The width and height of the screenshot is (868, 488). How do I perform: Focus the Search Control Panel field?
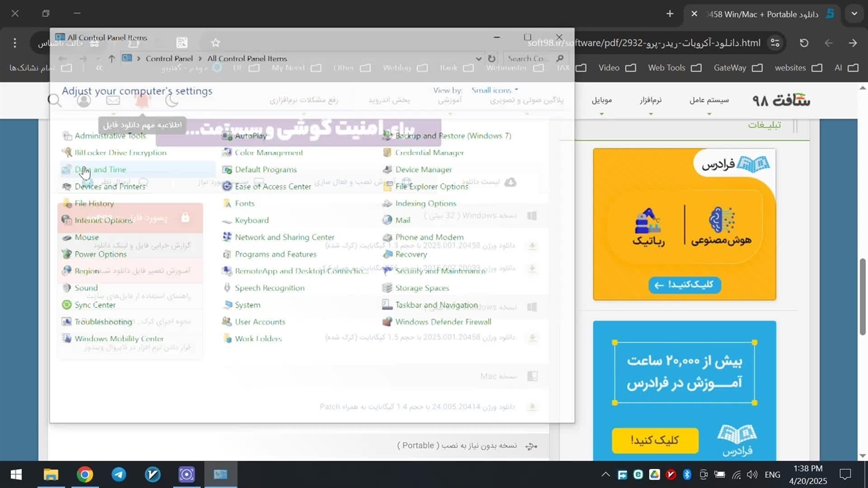click(x=536, y=58)
